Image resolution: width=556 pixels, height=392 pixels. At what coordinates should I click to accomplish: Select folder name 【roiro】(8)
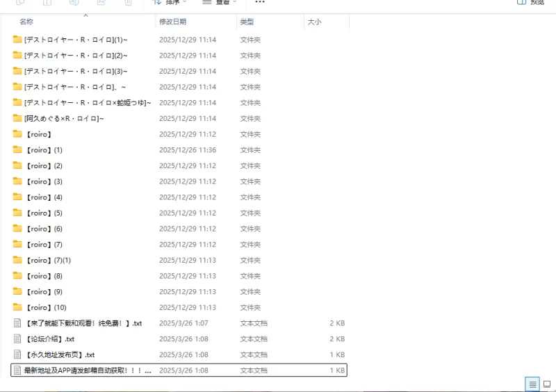[44, 276]
